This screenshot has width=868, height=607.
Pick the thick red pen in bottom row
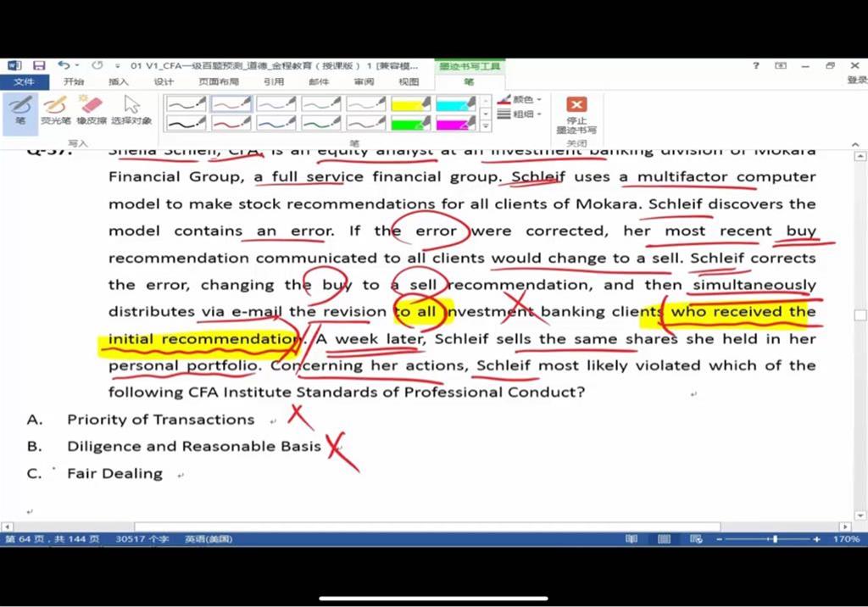(x=231, y=122)
